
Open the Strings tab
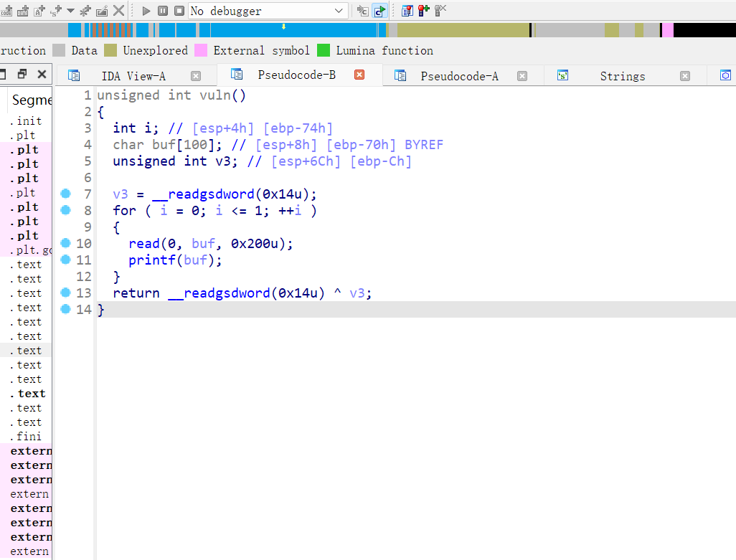click(x=622, y=76)
